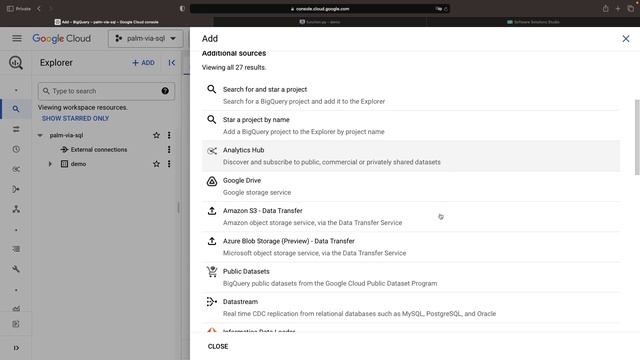Image resolution: width=640 pixels, height=360 pixels.
Task: Open the search help icon
Action: [165, 91]
